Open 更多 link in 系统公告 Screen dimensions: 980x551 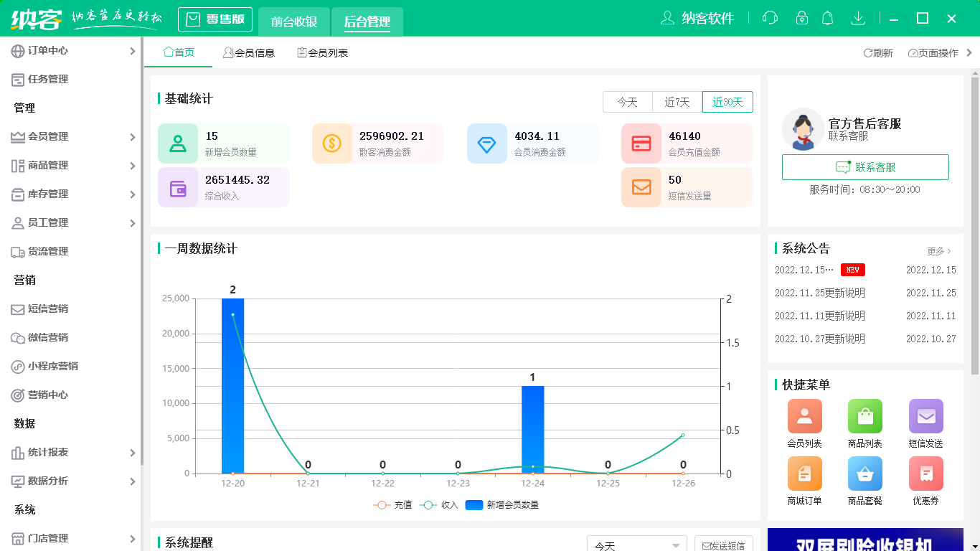coord(936,250)
